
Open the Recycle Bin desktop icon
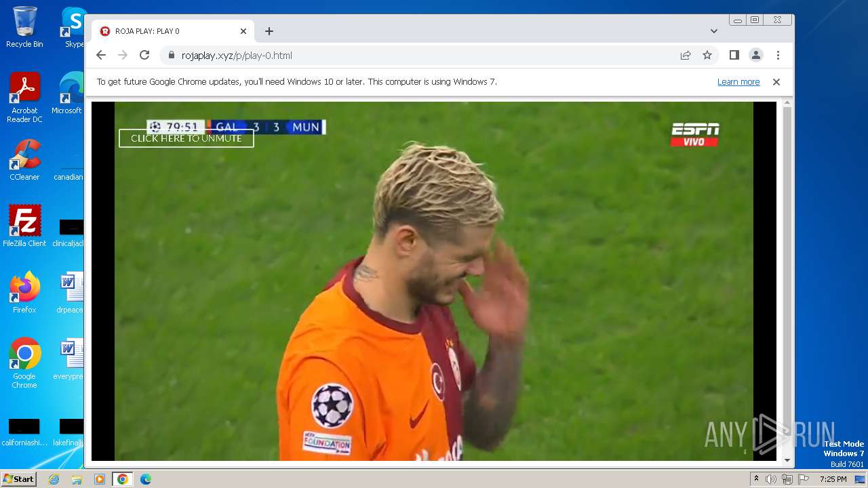pos(24,27)
